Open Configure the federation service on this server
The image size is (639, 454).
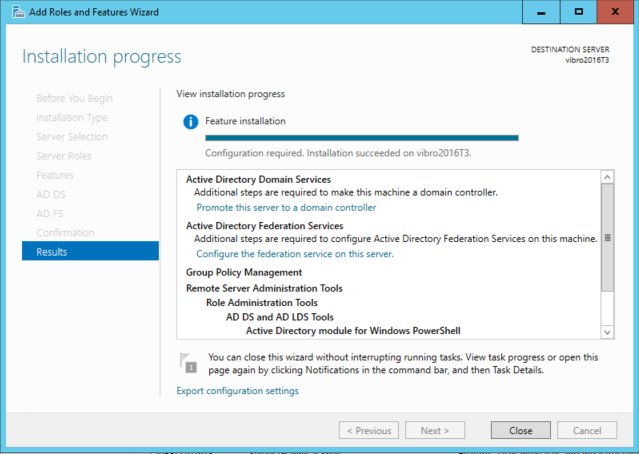(x=295, y=254)
